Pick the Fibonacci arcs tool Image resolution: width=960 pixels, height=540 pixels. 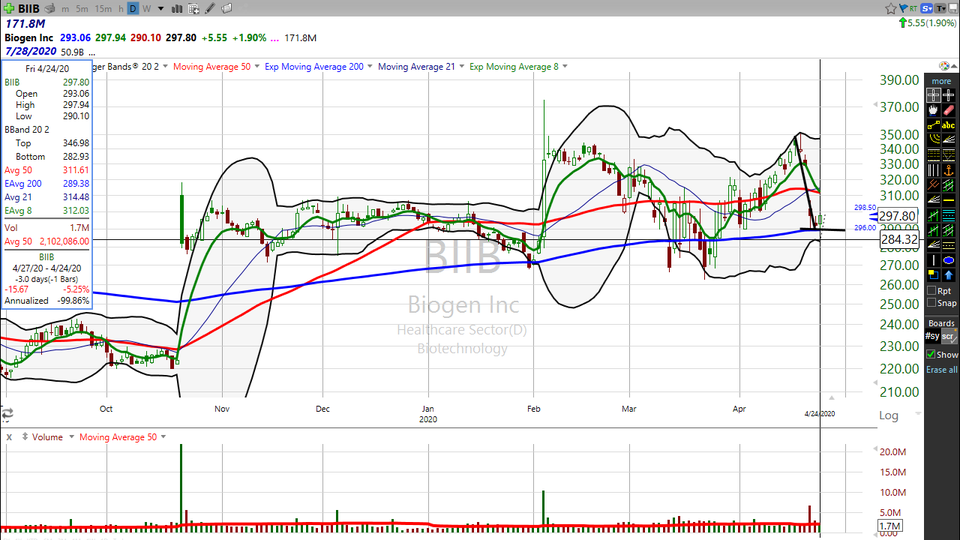coord(933,140)
